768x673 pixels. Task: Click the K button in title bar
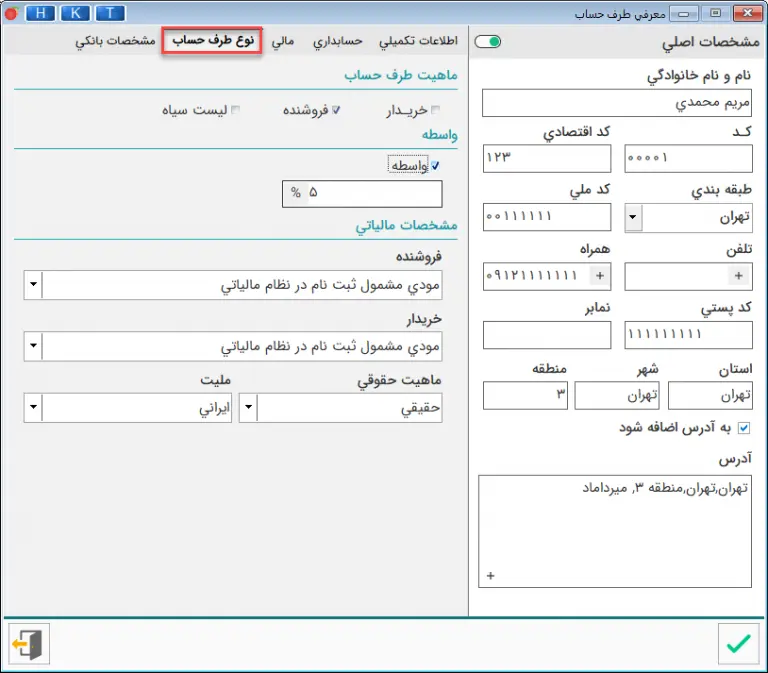point(75,13)
